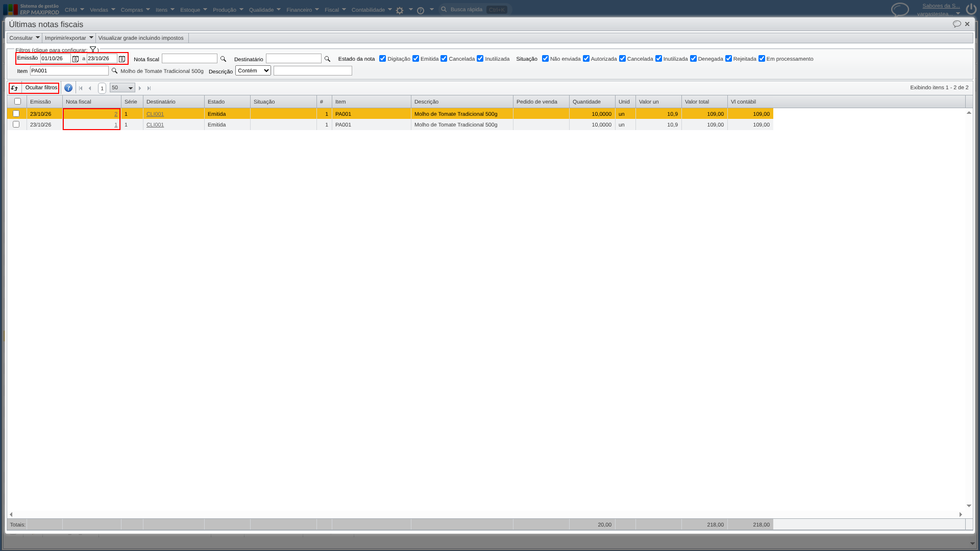Click the Destinatário search magnifier
This screenshot has width=980, height=551.
point(327,59)
